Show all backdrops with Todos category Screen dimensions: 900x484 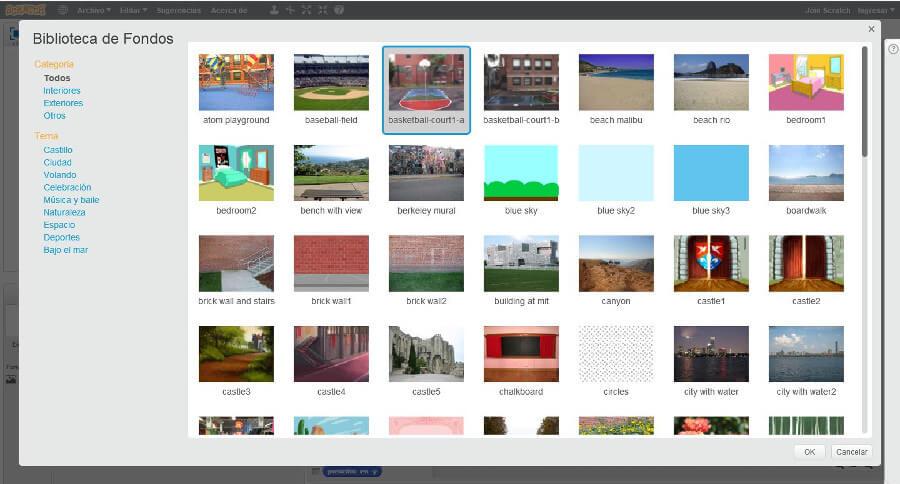tap(57, 78)
